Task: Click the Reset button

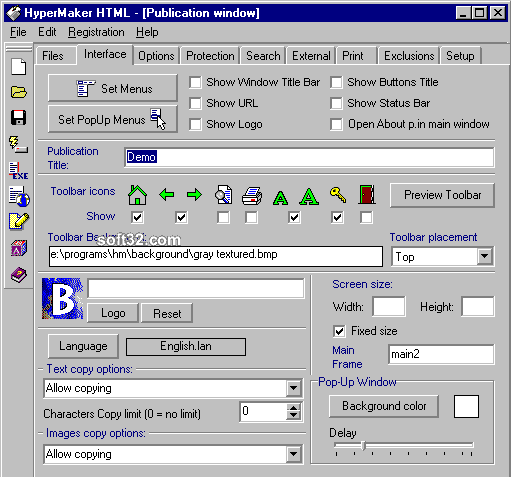Action: coord(167,313)
